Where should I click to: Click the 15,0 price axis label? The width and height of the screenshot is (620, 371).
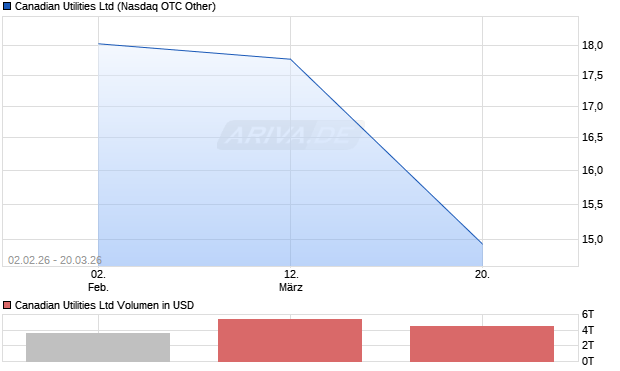(592, 239)
